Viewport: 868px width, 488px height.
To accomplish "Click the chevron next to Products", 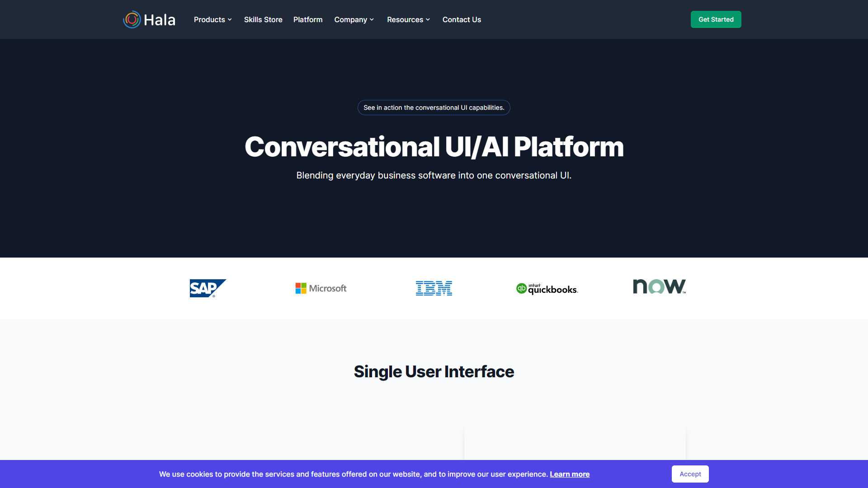I will (230, 19).
